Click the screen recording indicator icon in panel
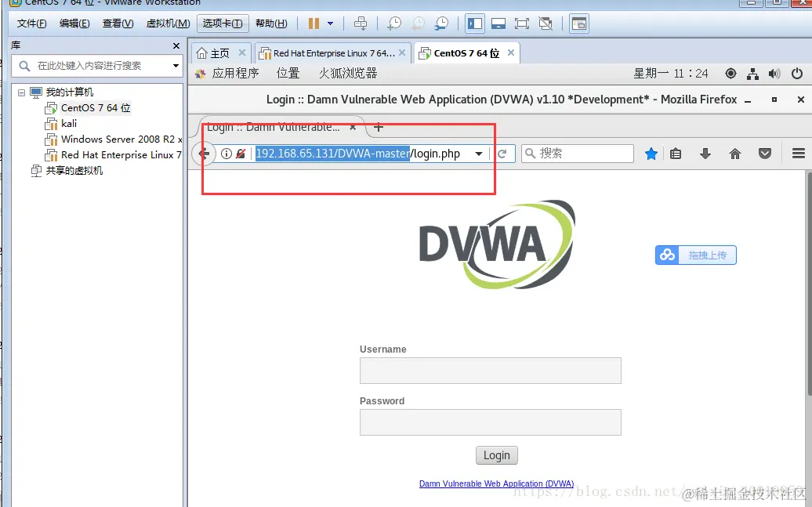The width and height of the screenshot is (812, 507). (x=730, y=74)
